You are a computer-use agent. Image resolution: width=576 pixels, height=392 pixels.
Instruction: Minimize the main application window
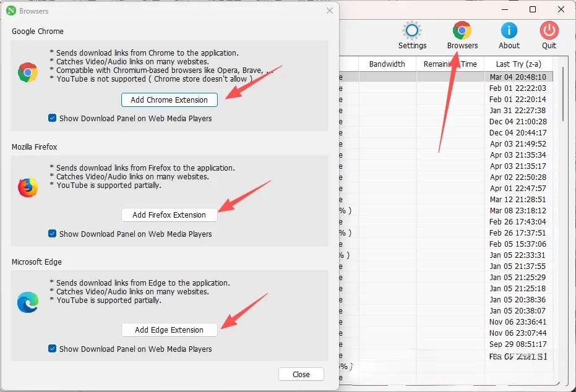tap(505, 9)
